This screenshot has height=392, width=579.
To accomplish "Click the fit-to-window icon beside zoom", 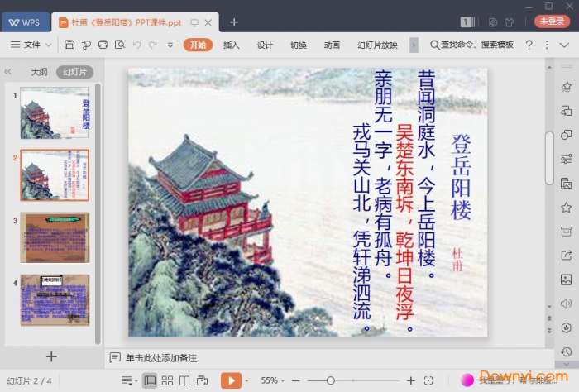I will tap(428, 380).
